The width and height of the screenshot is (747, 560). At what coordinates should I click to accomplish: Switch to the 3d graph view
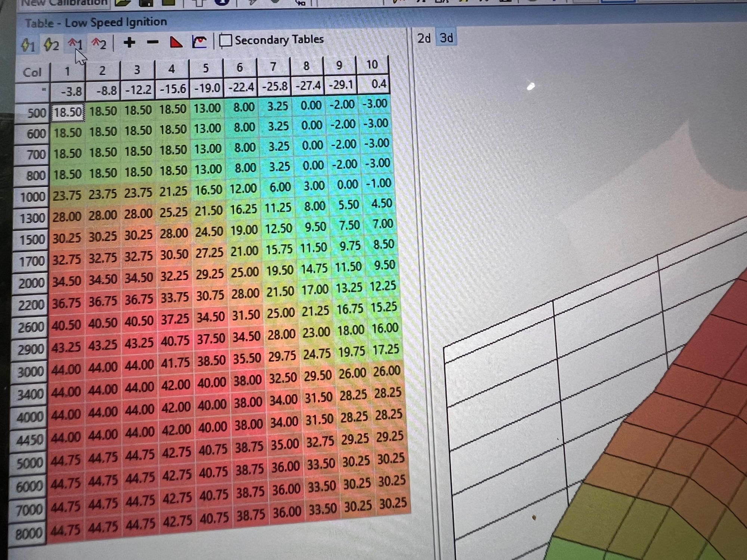pos(446,38)
